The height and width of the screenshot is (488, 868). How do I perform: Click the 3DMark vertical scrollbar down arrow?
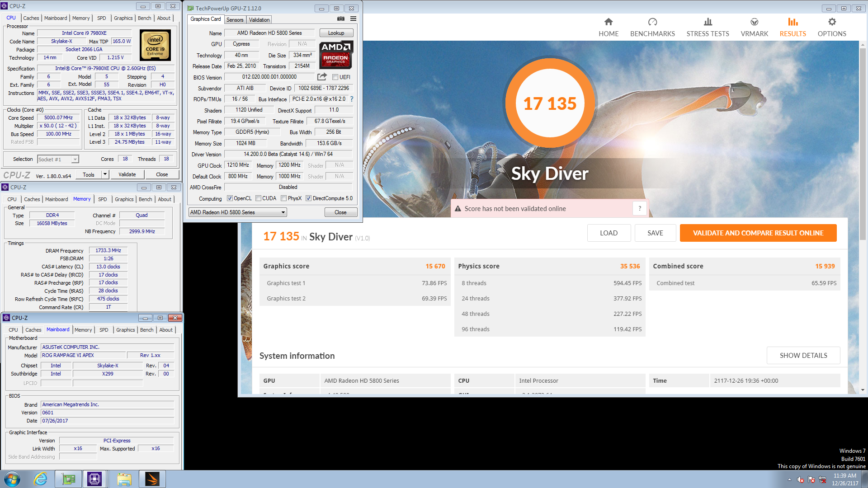(x=863, y=389)
